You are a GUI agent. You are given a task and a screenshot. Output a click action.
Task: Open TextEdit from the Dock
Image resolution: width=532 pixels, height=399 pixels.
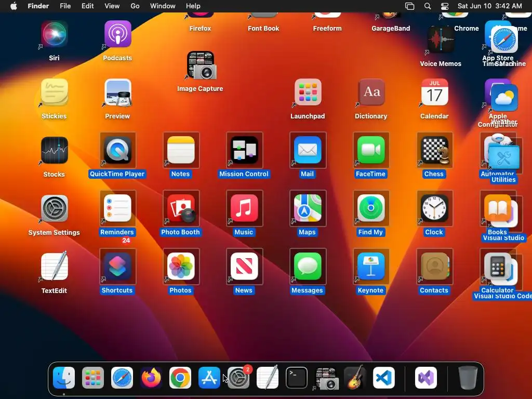pyautogui.click(x=268, y=378)
